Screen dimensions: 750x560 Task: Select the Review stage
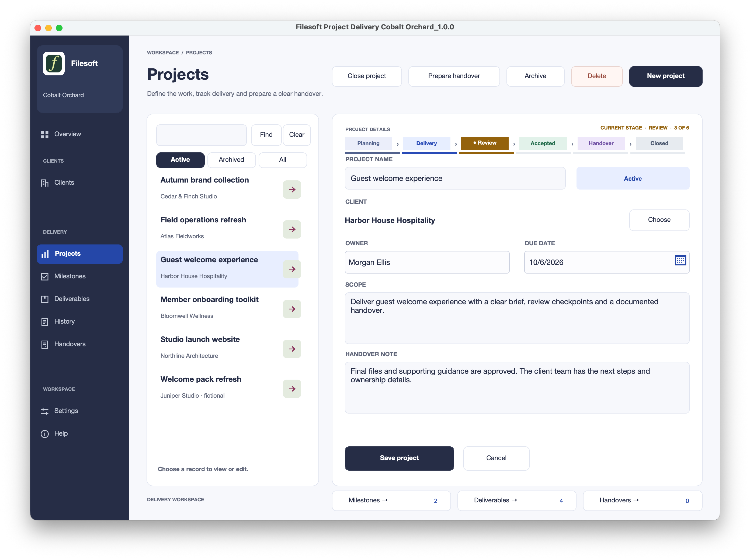click(485, 143)
